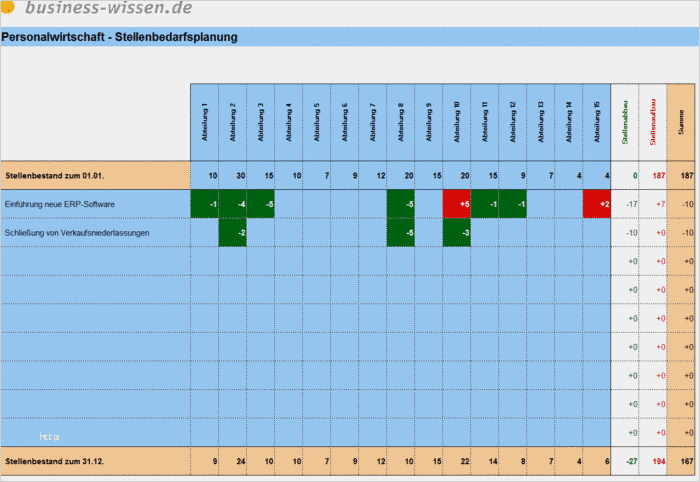Click the Stellenaufbau column header
The width and height of the screenshot is (700, 482).
click(x=653, y=122)
